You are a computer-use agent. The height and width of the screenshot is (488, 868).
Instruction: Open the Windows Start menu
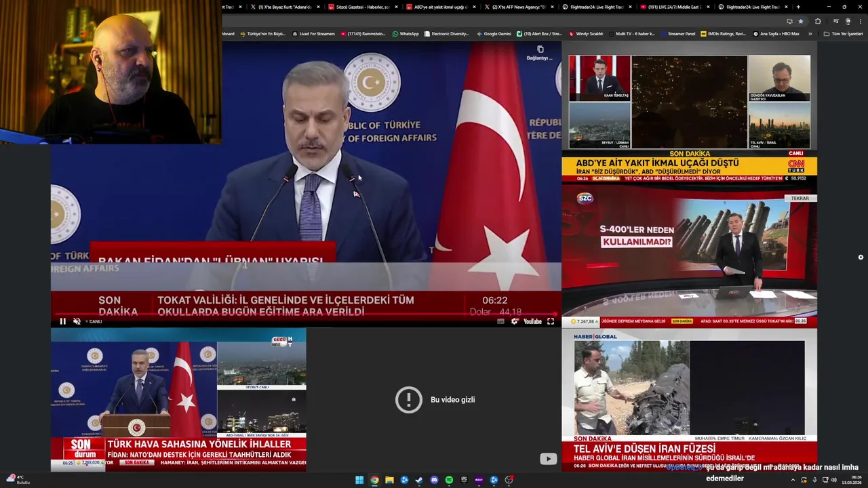(359, 480)
